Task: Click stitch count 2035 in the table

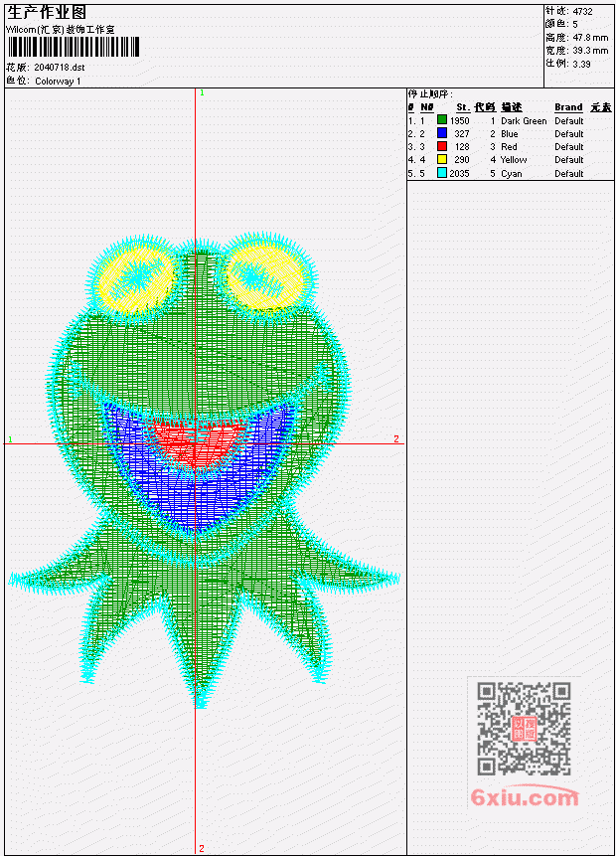Action: (459, 174)
